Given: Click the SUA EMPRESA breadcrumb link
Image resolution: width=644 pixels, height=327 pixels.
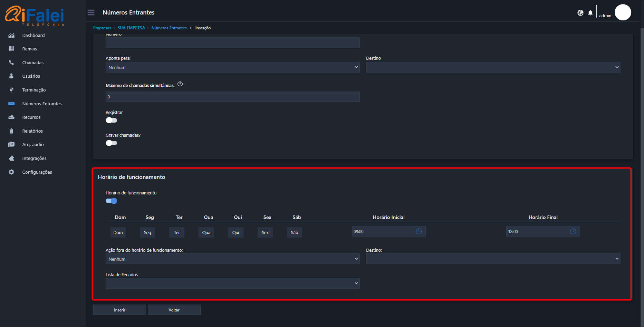Looking at the screenshot, I should coord(131,28).
